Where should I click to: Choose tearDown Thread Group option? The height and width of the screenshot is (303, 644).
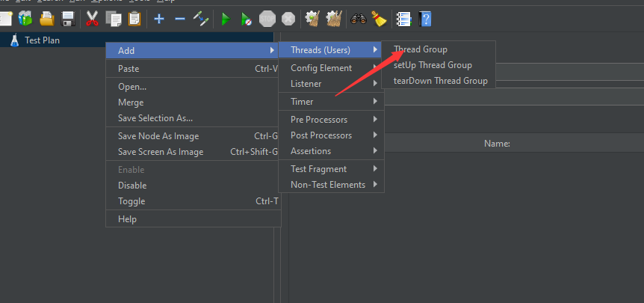(440, 81)
